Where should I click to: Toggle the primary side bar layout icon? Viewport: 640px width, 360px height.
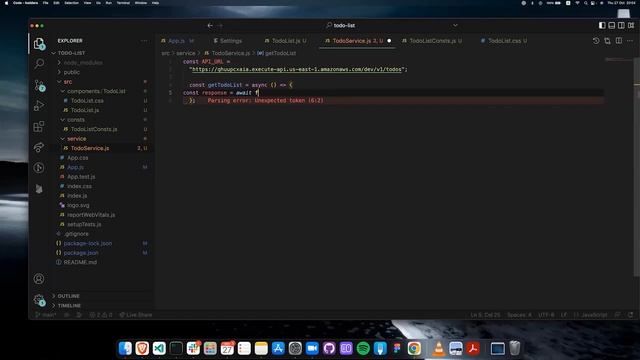point(602,25)
